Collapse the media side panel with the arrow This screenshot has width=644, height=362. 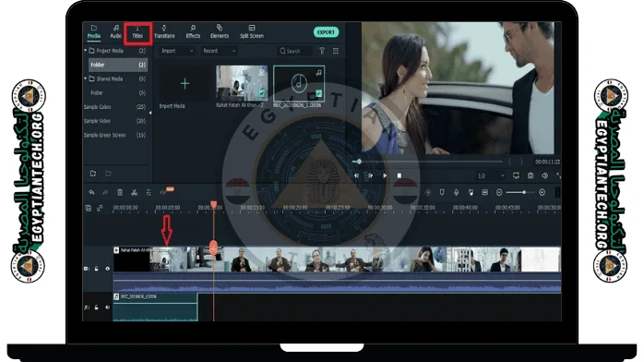pos(149,113)
